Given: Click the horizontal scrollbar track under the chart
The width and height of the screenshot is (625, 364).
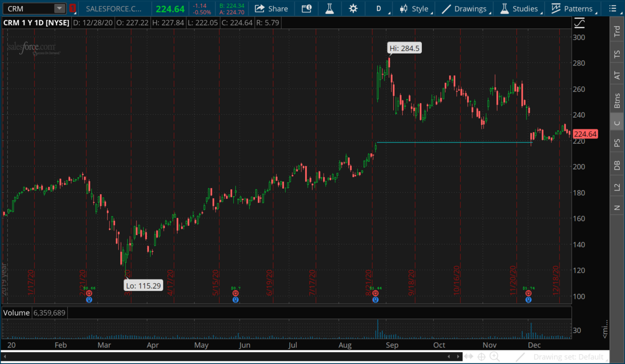Looking at the screenshot, I should pos(227,357).
